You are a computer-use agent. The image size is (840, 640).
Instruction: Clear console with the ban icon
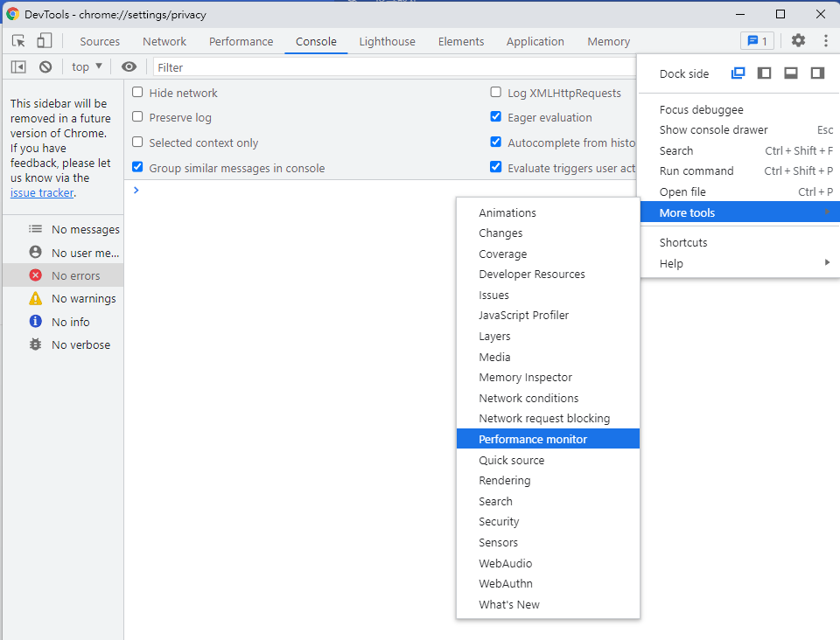tap(45, 66)
